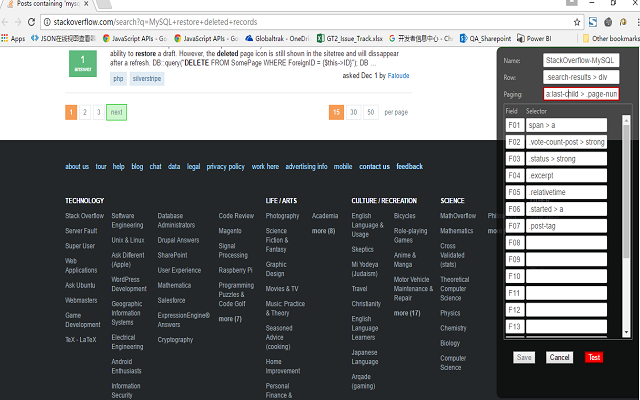Expand 'more (17)' under Culture / Recreation

coord(407,313)
